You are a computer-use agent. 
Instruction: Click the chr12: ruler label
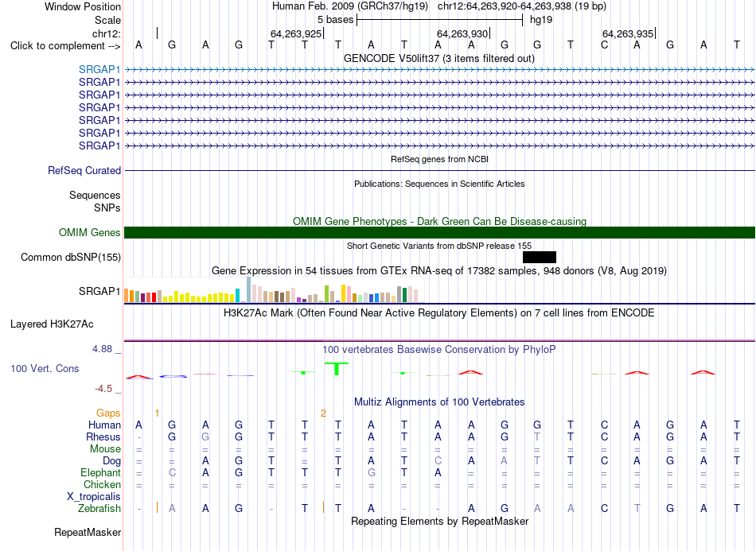[x=107, y=33]
